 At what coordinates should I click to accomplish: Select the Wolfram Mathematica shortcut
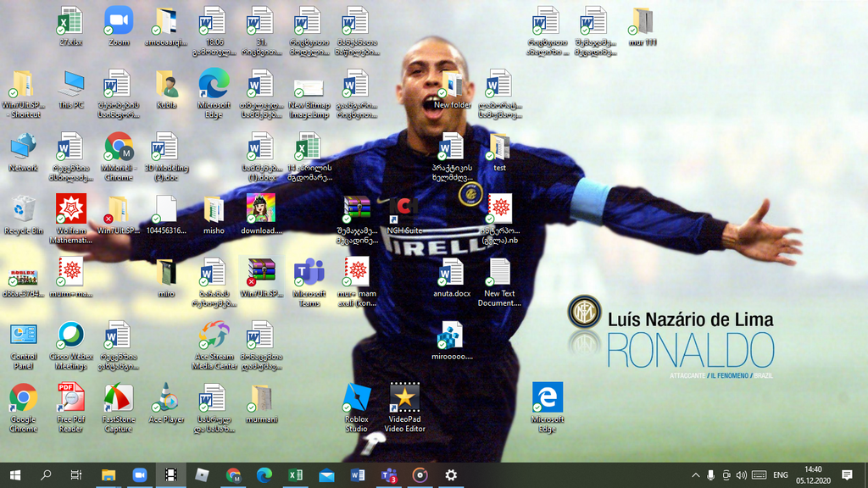pyautogui.click(x=71, y=219)
